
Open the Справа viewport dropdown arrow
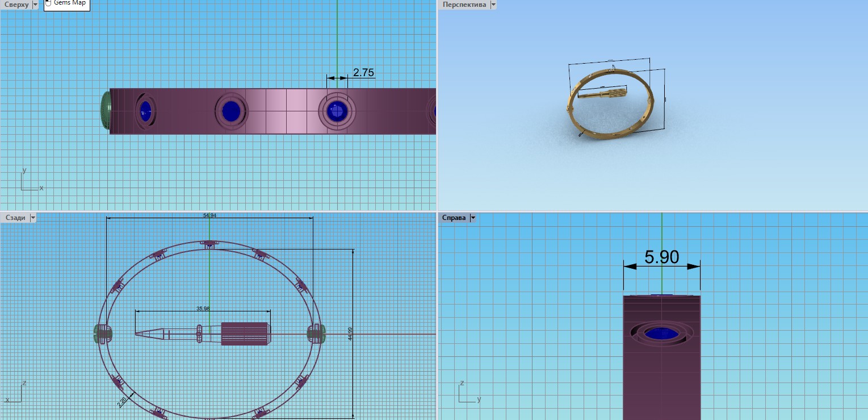pos(472,218)
